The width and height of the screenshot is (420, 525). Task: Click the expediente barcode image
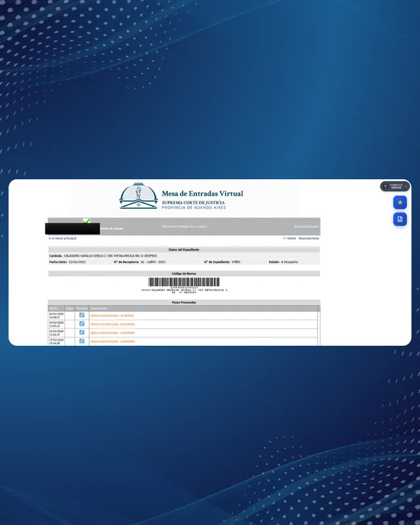(184, 282)
